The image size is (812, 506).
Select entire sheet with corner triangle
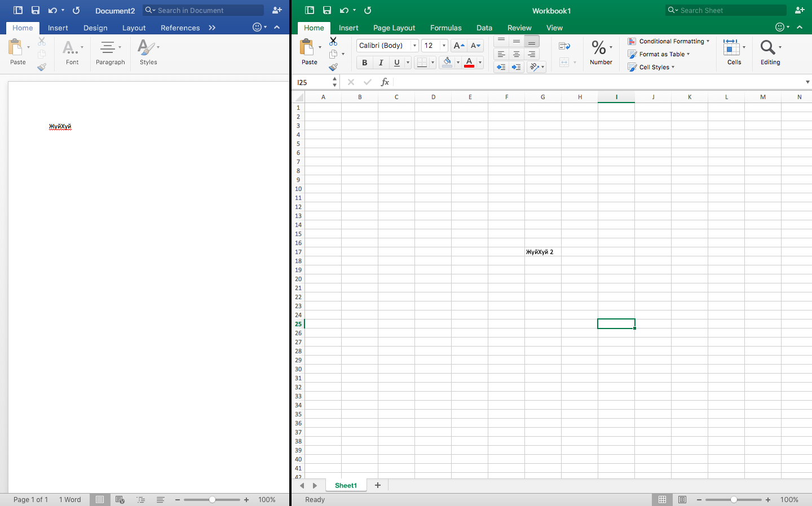point(299,97)
